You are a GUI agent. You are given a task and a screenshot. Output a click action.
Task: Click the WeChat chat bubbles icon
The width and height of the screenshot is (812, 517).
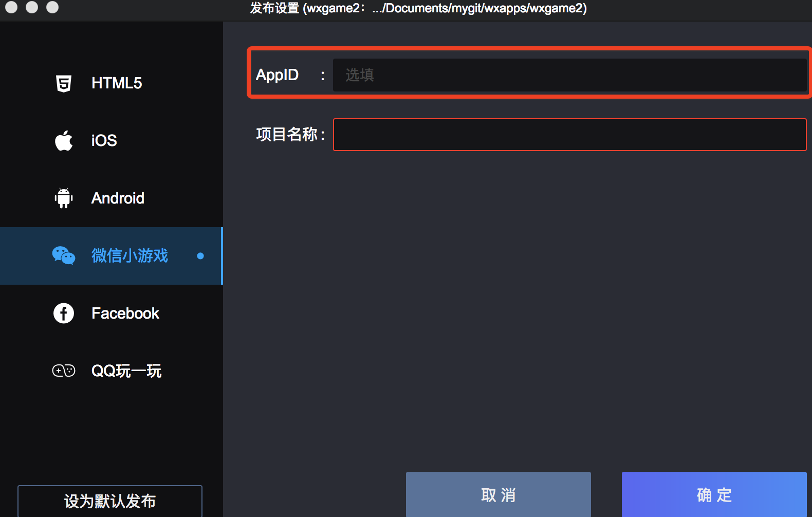coord(64,255)
